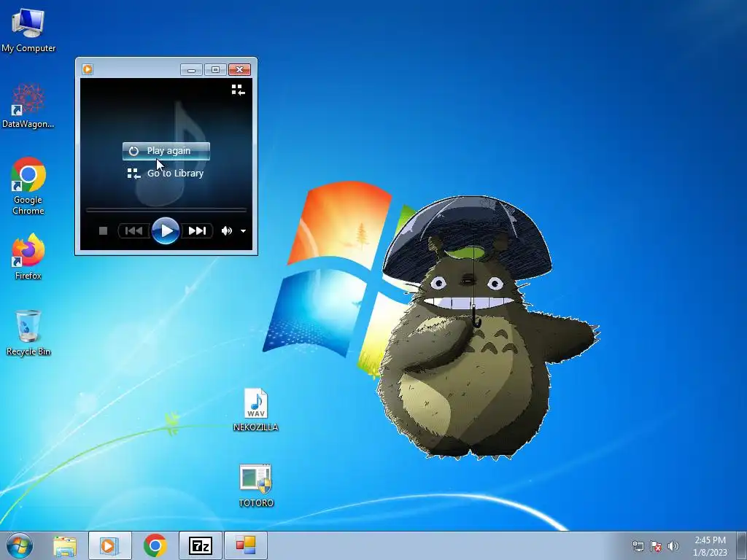Select the TOTORO installer icon
This screenshot has width=747, height=560.
pos(256,485)
